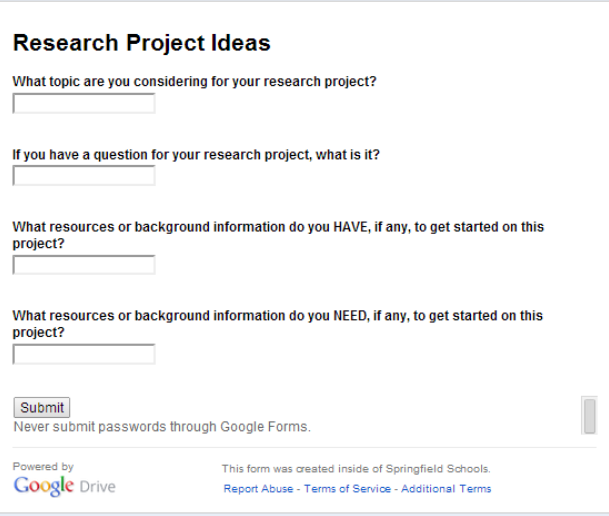This screenshot has width=609, height=516.
Task: Click the Powered by text
Action: pyautogui.click(x=43, y=467)
